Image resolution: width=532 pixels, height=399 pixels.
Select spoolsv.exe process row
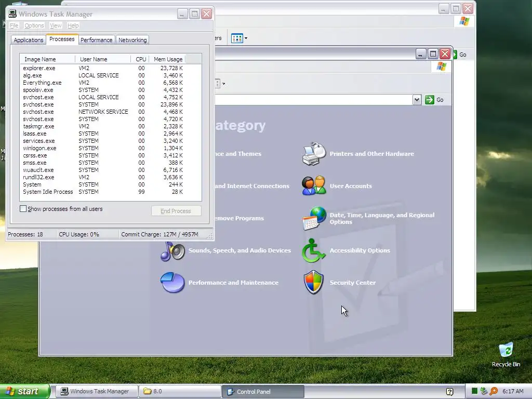coord(103,90)
